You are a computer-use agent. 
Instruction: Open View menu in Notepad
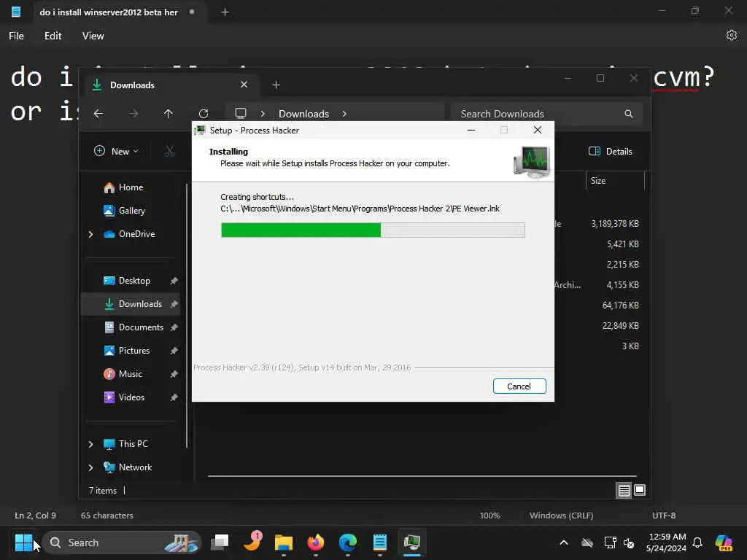point(93,36)
